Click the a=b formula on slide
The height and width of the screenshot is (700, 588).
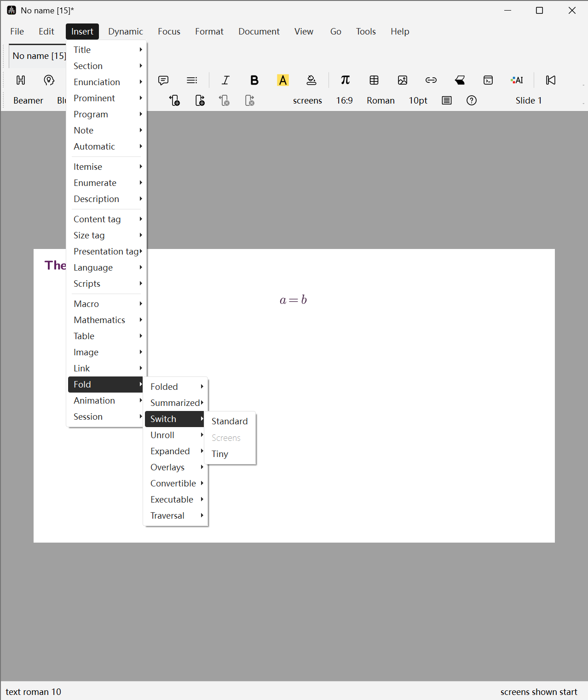tap(294, 300)
